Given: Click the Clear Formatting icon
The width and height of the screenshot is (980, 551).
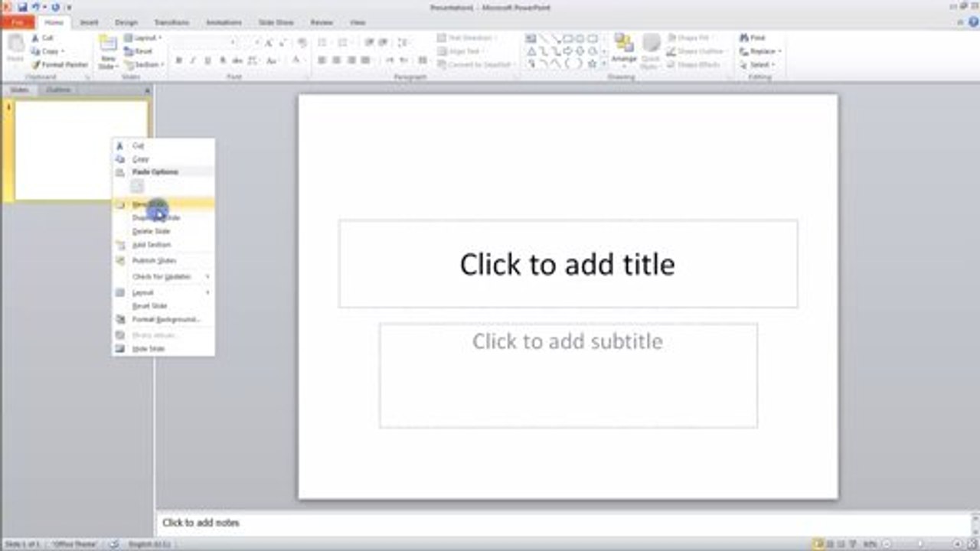Looking at the screenshot, I should [x=302, y=42].
